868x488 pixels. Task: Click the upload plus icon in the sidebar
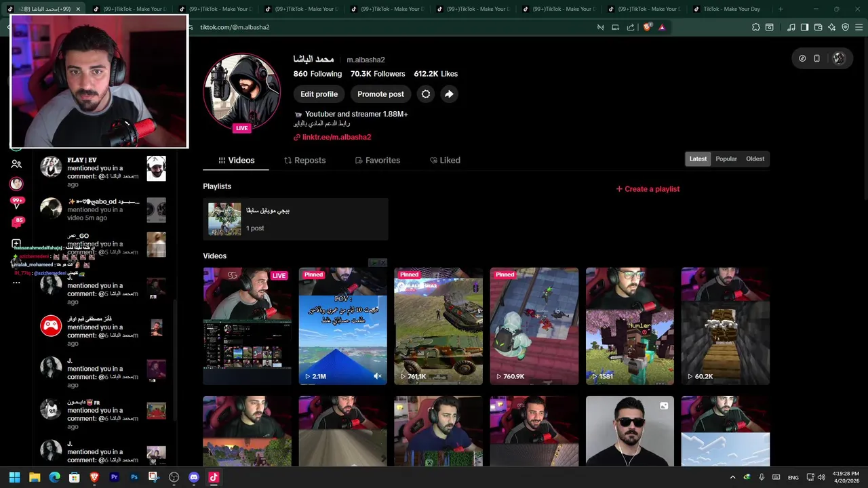pyautogui.click(x=16, y=243)
